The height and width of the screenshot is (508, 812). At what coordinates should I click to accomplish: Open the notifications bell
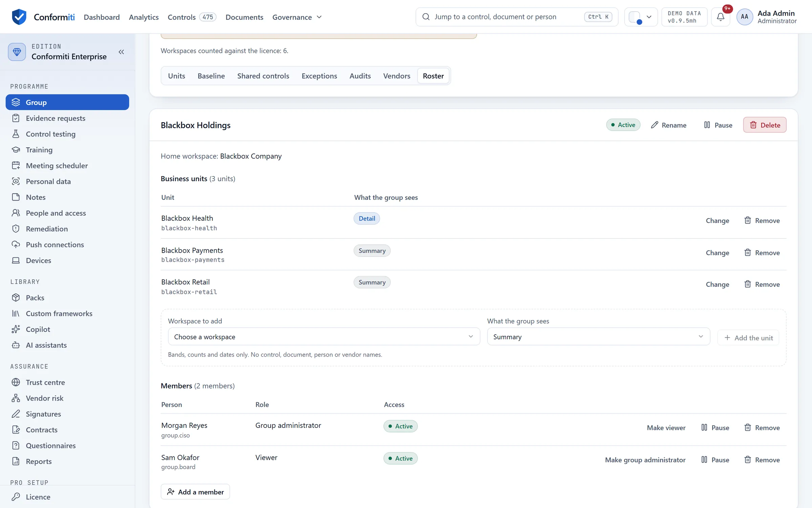coord(721,17)
